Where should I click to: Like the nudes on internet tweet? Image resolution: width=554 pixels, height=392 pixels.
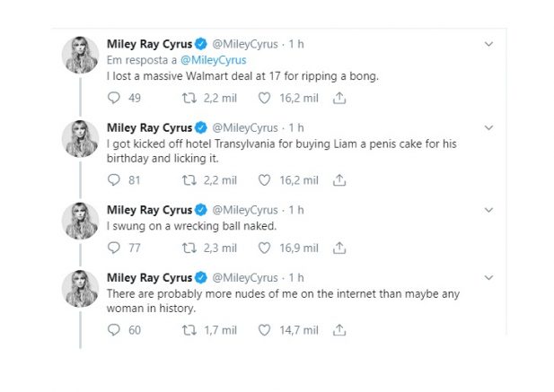click(x=264, y=330)
